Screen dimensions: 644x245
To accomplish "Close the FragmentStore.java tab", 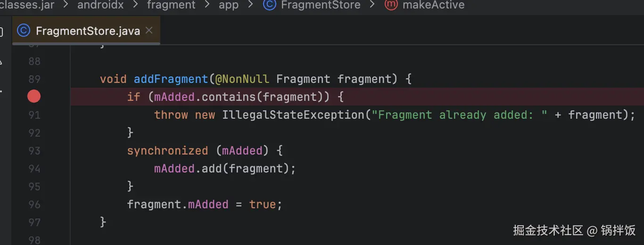I will pyautogui.click(x=149, y=31).
